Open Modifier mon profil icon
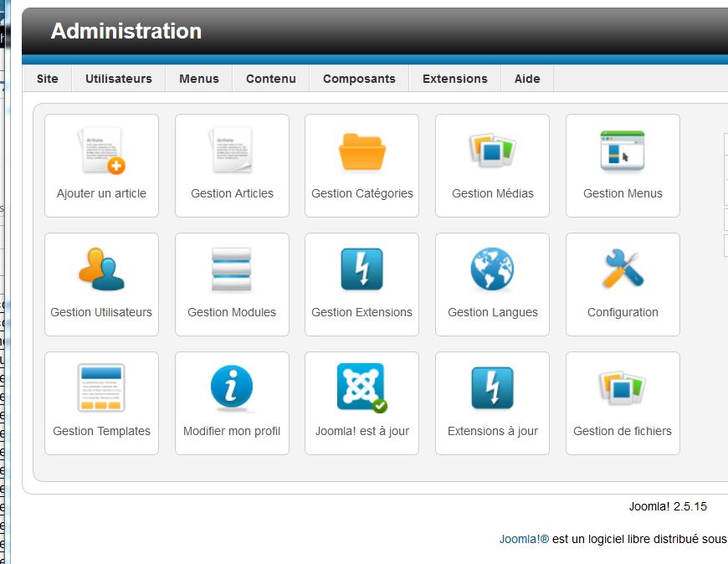The width and height of the screenshot is (728, 564). [232, 388]
